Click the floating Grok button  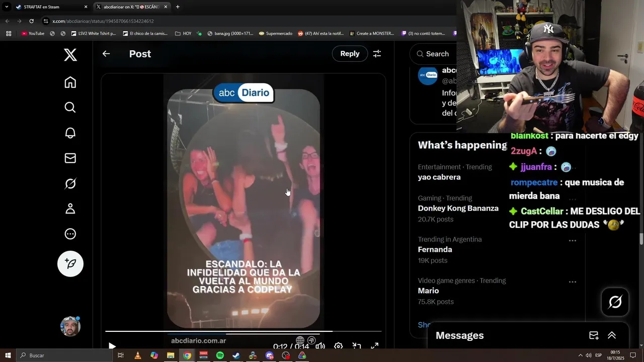615,302
